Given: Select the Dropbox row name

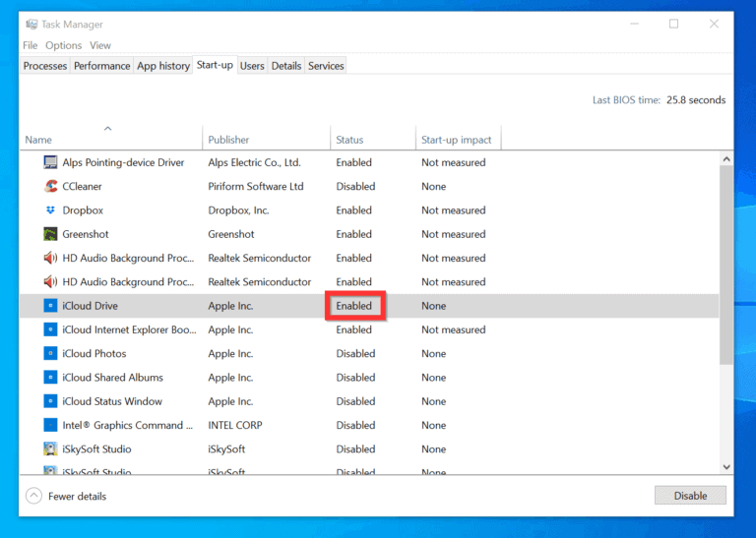Looking at the screenshot, I should [x=83, y=210].
